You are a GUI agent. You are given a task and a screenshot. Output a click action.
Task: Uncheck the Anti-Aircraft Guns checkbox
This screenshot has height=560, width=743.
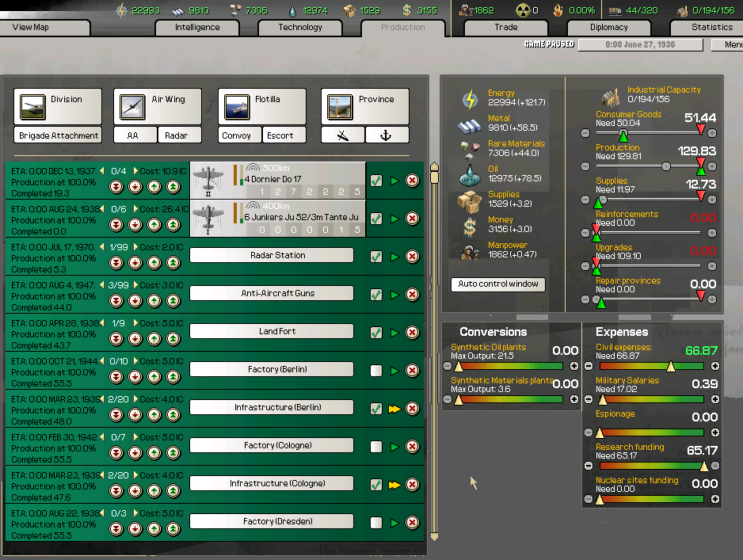pos(376,295)
